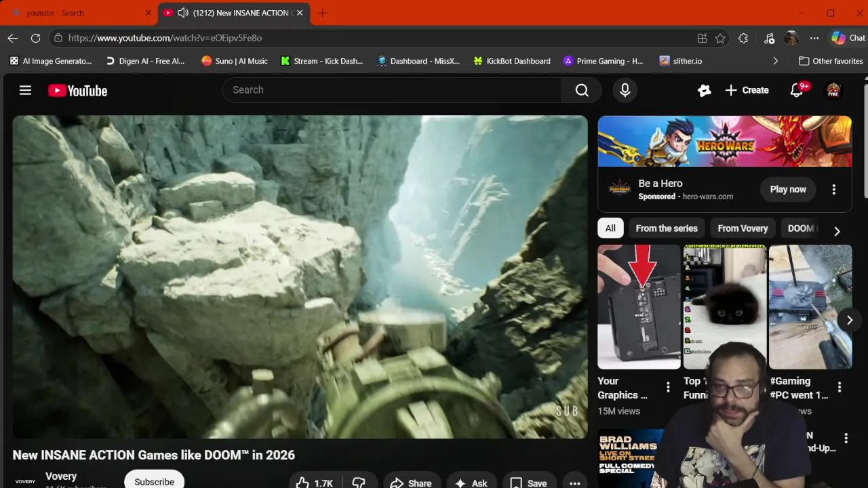Start voice search with microphone icon

(625, 90)
